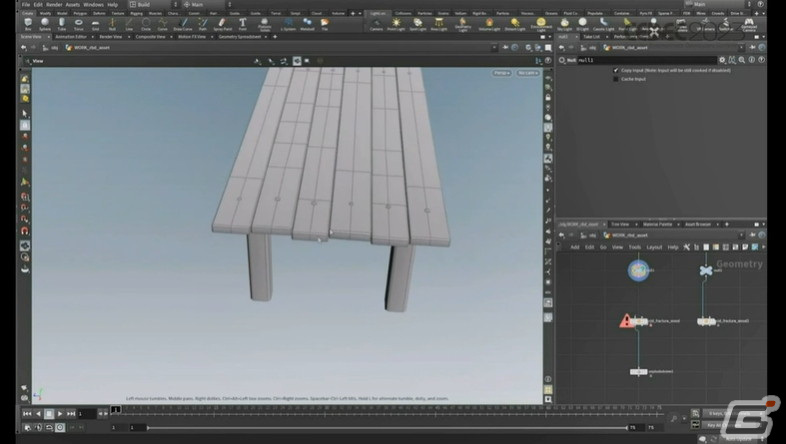Switch to the Composite View tab

click(x=150, y=37)
